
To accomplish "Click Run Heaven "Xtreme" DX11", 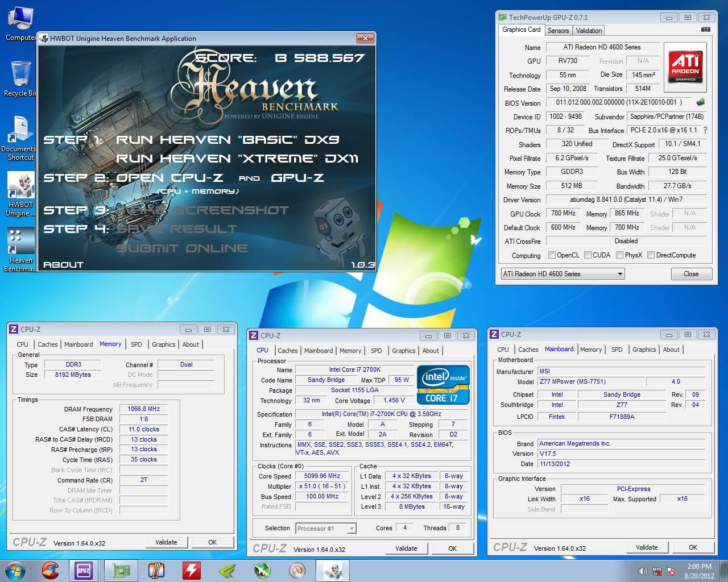I will click(x=237, y=159).
